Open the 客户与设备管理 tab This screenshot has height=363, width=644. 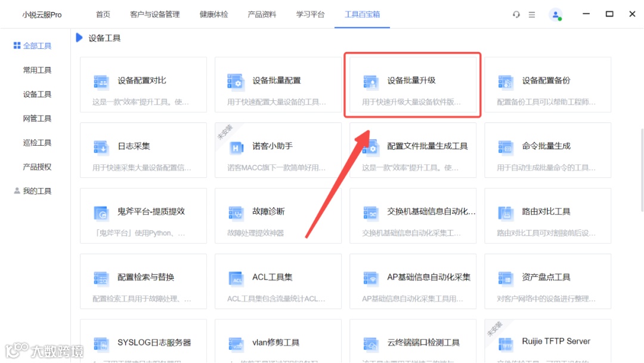(x=155, y=14)
